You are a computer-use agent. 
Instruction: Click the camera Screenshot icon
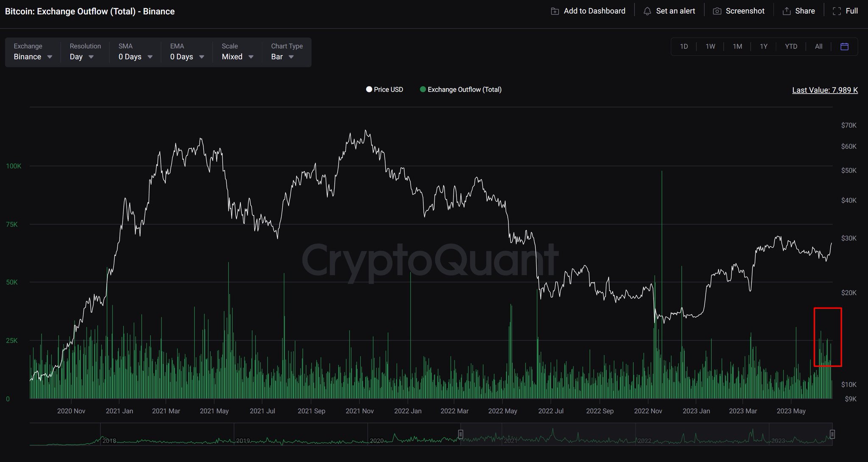tap(717, 11)
